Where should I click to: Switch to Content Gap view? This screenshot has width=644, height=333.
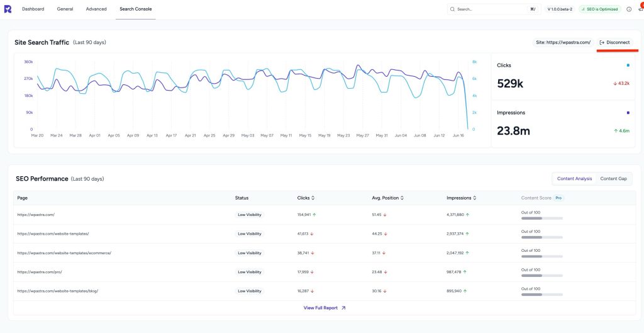(x=614, y=179)
